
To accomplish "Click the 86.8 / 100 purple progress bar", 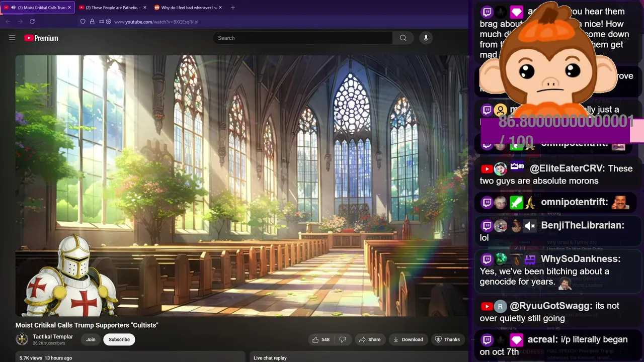I will pos(562,131).
